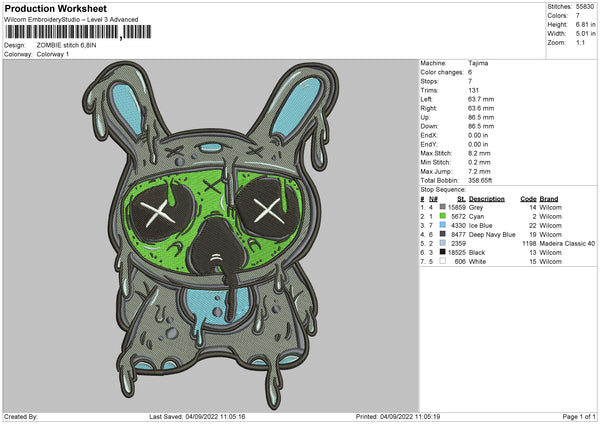The width and height of the screenshot is (600, 424).
Task: Click the 'Deep Navy Blue' description
Action: pyautogui.click(x=492, y=235)
